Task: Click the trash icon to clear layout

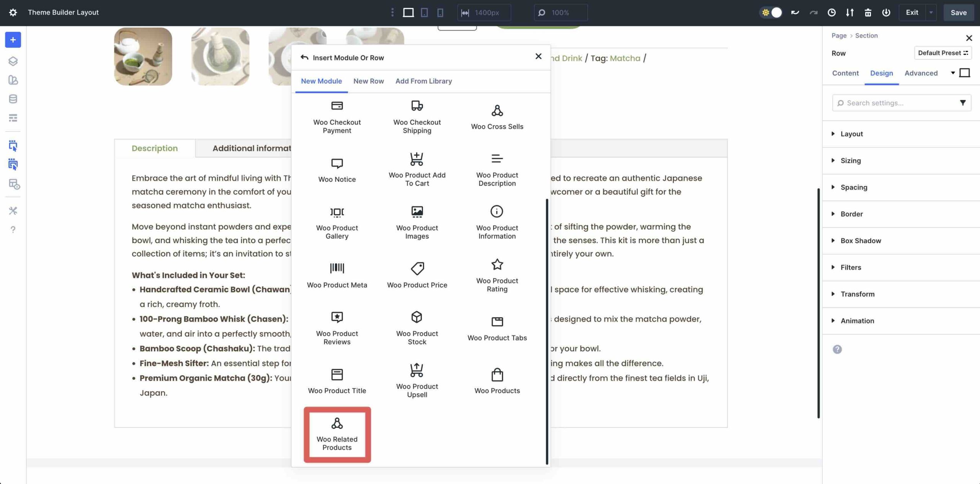Action: click(868, 12)
